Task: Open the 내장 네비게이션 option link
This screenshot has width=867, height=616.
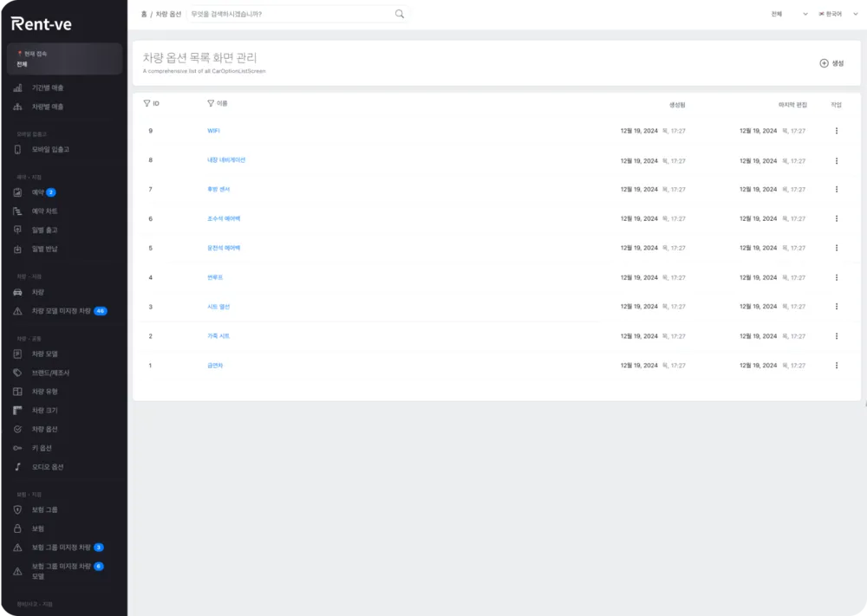Action: tap(226, 160)
